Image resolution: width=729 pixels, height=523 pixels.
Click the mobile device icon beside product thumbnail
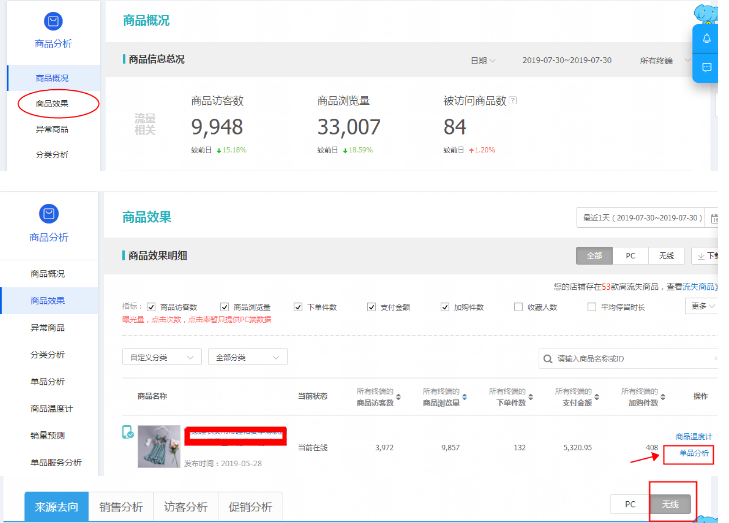pos(128,432)
